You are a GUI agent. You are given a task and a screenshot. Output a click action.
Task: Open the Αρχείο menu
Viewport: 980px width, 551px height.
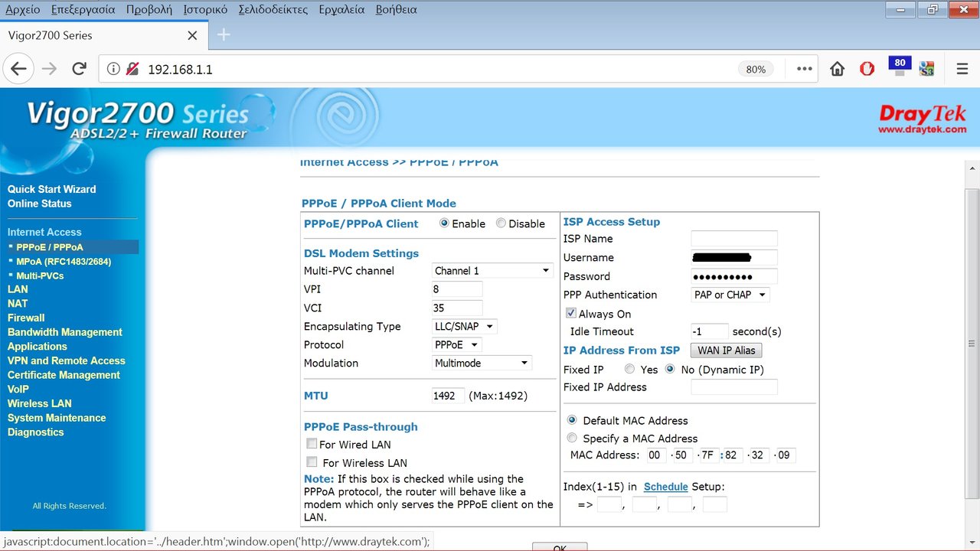coord(23,10)
